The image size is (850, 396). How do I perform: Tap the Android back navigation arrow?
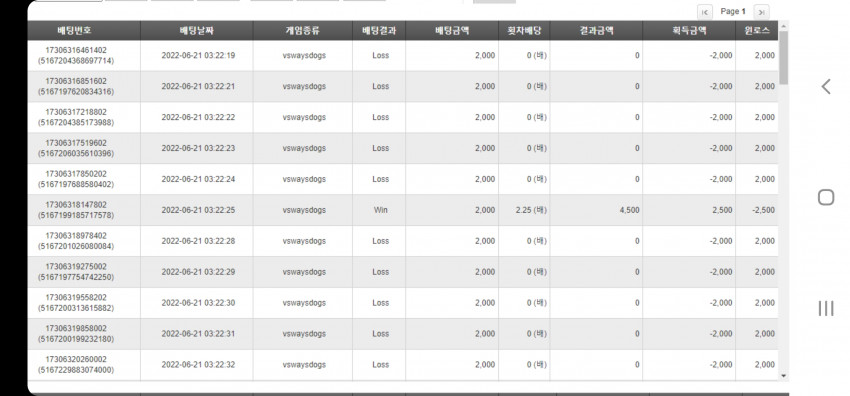click(x=826, y=86)
